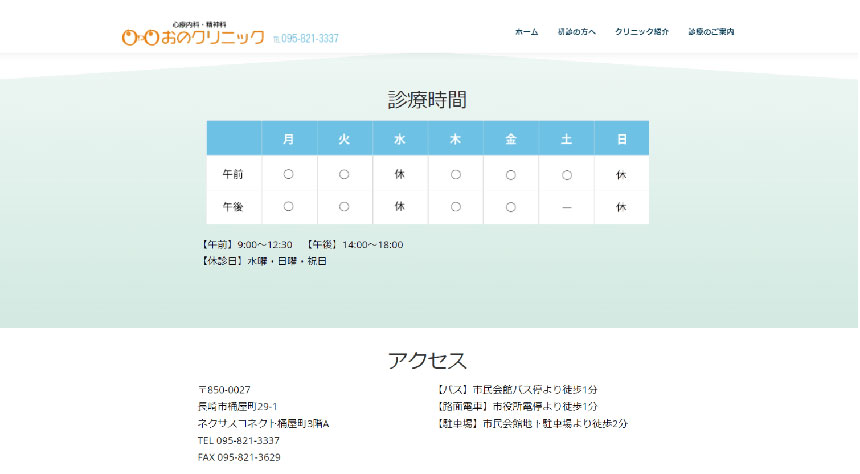Click the 土 column header
860x474 pixels.
[x=566, y=138]
